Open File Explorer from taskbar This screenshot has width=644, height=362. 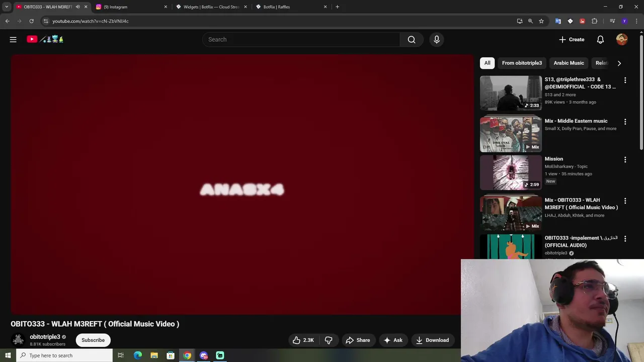tap(154, 355)
